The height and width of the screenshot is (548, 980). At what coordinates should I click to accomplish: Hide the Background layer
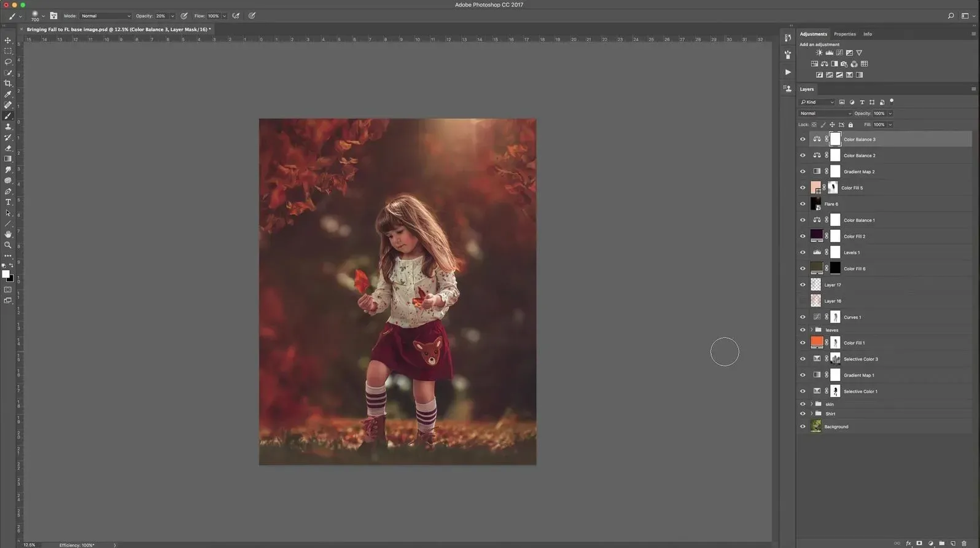point(803,426)
